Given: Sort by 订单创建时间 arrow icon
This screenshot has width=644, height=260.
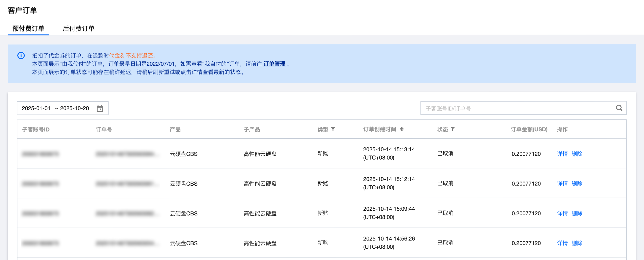Looking at the screenshot, I should [x=401, y=129].
